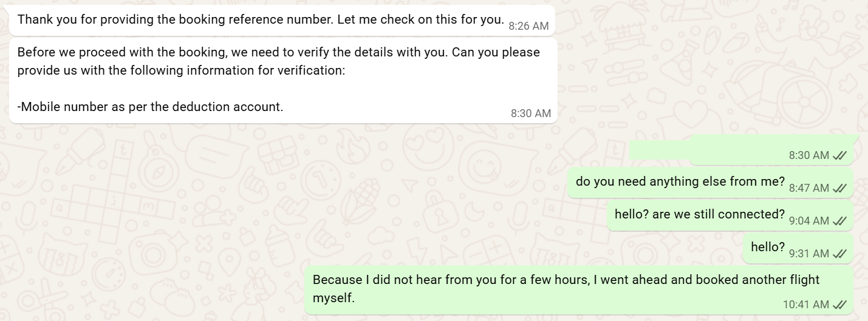868x321 pixels.
Task: Select the "booked another flight myself" message
Action: coord(566,289)
